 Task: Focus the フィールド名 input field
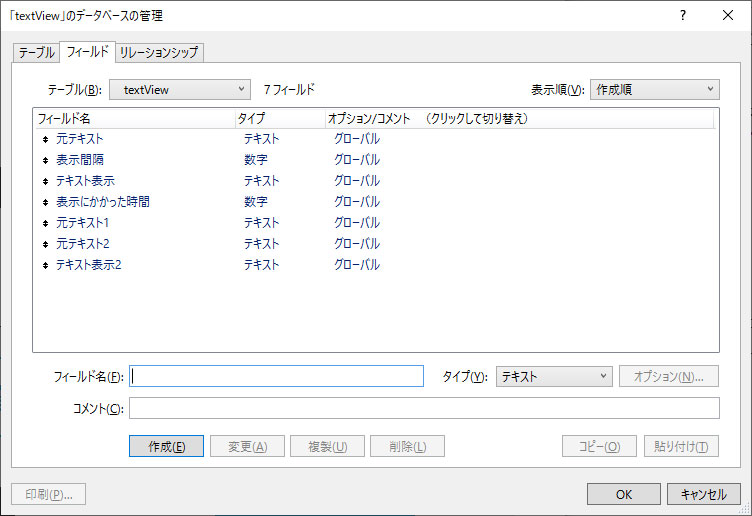coord(276,376)
